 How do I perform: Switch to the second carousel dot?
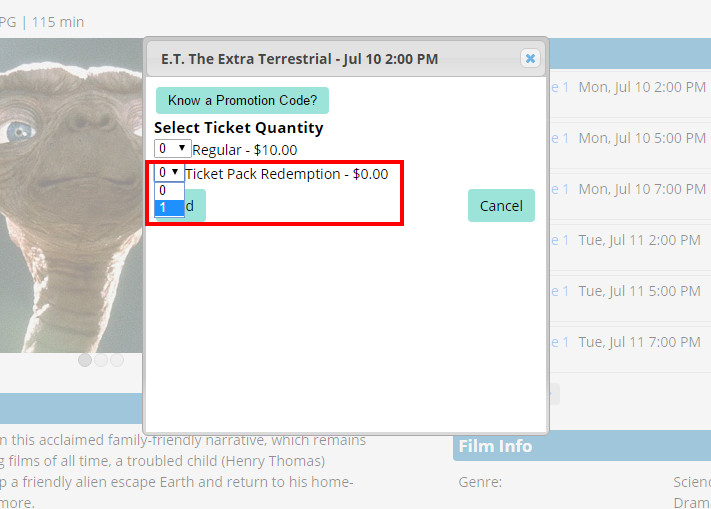pyautogui.click(x=101, y=360)
